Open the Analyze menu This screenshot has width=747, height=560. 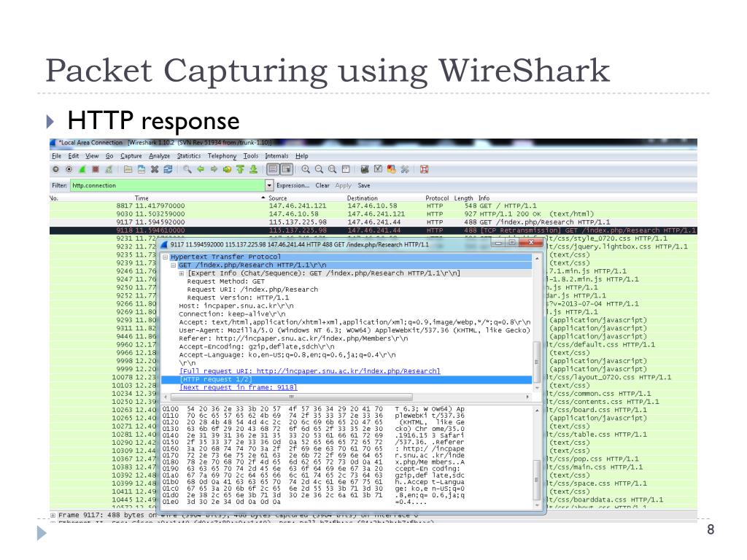pyautogui.click(x=159, y=156)
